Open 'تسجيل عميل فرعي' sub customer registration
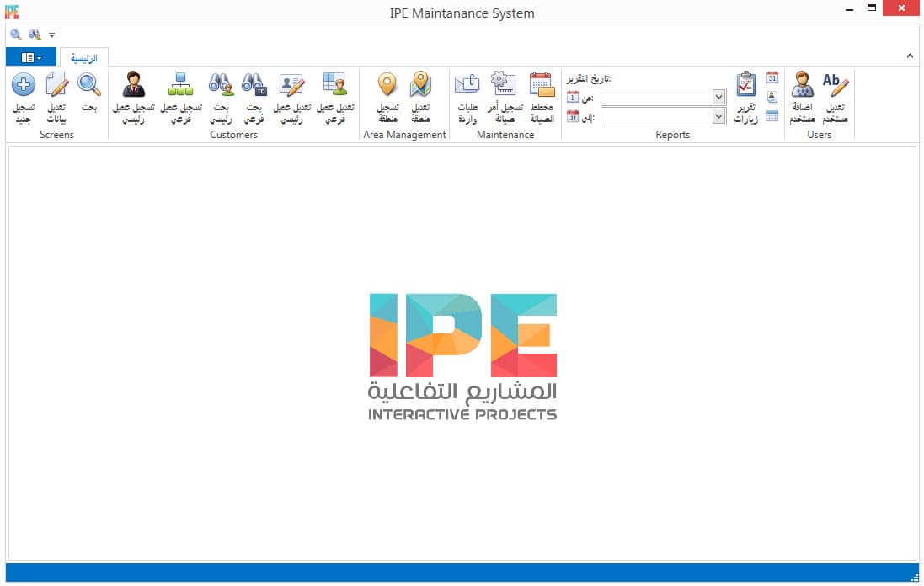924x586 pixels. tap(181, 97)
